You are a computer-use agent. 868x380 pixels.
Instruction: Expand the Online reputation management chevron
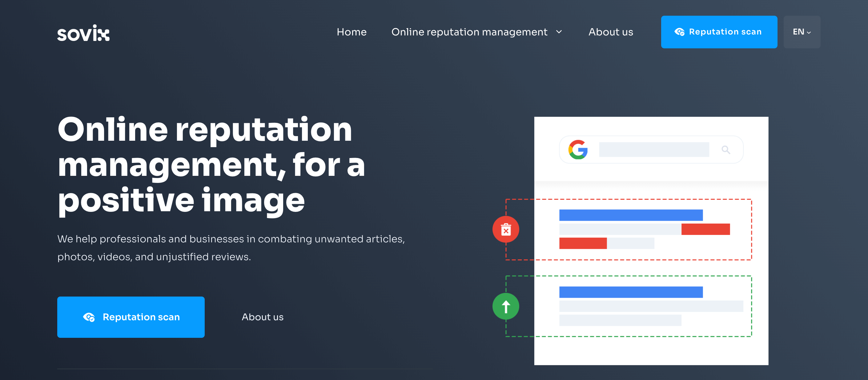(x=559, y=32)
